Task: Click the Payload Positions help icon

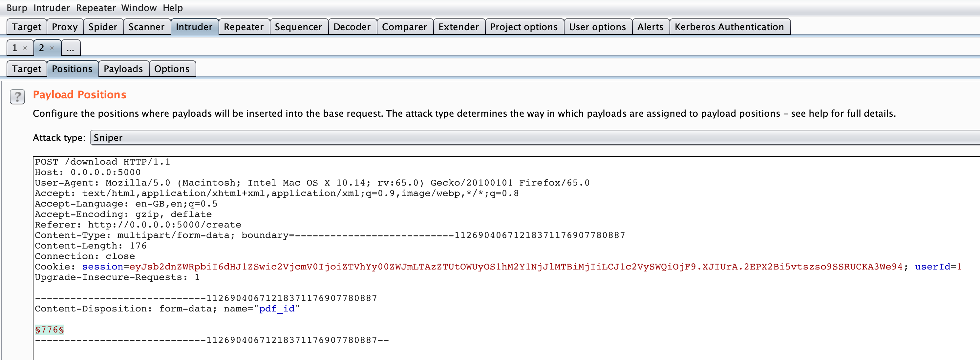Action: [17, 97]
